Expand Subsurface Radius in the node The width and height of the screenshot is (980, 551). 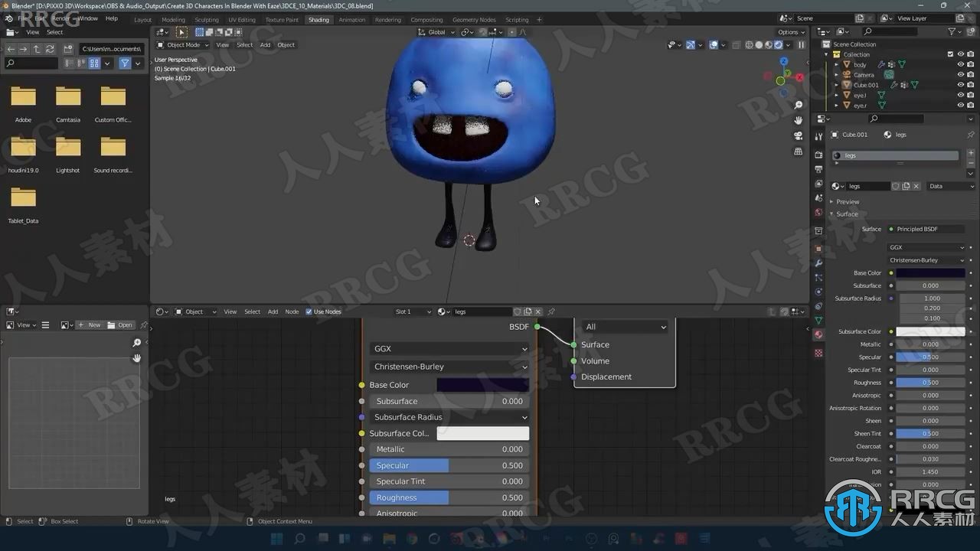coord(449,417)
